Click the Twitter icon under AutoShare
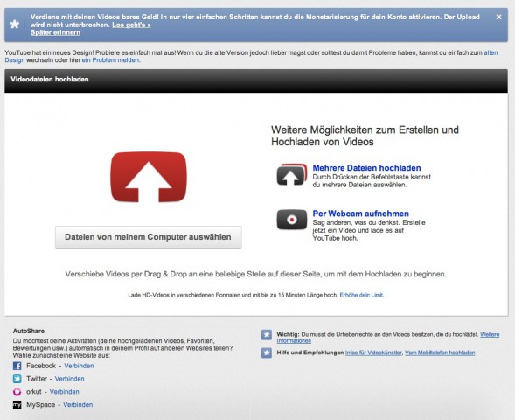The width and height of the screenshot is (515, 420). [17, 379]
